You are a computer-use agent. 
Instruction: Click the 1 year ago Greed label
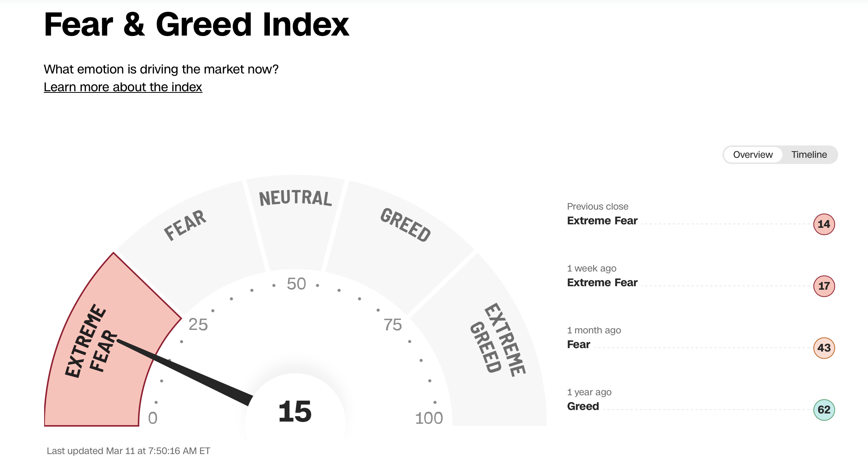point(583,406)
